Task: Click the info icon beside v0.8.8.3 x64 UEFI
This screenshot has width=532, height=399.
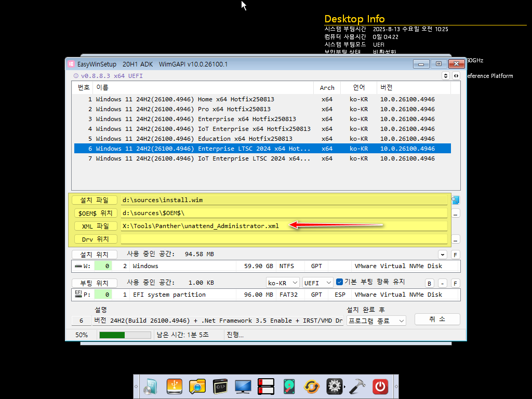Action: click(x=76, y=76)
